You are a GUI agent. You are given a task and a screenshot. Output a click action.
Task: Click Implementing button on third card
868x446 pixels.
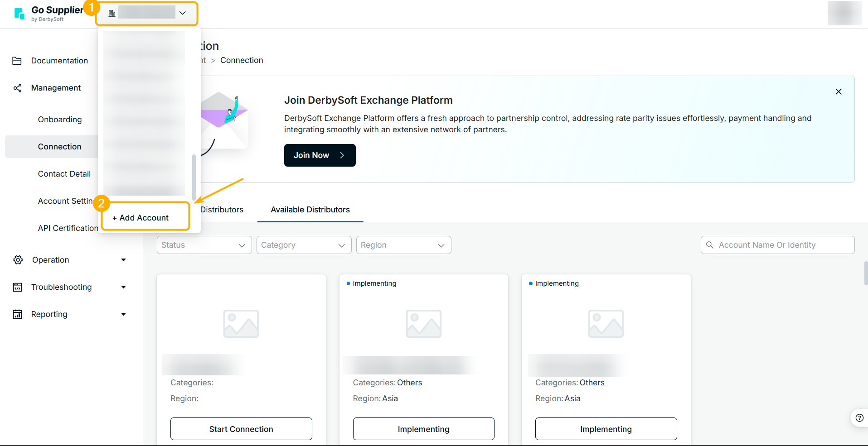tap(606, 429)
